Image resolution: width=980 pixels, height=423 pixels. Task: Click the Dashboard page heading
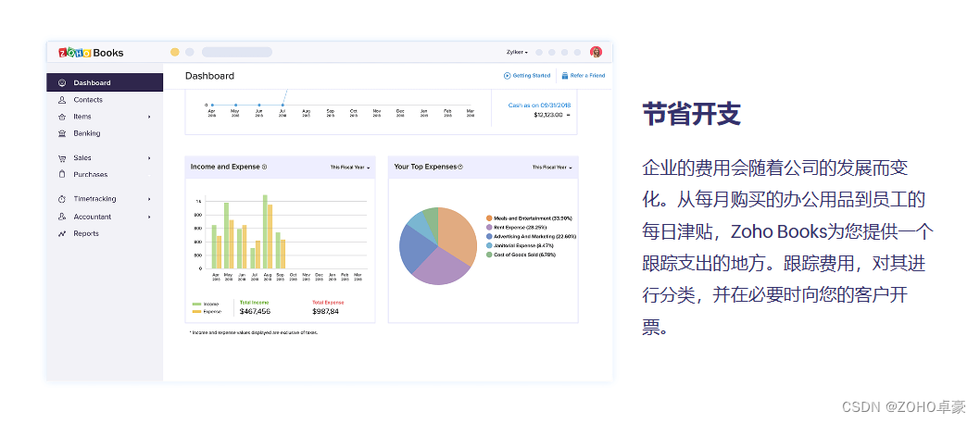(x=210, y=76)
